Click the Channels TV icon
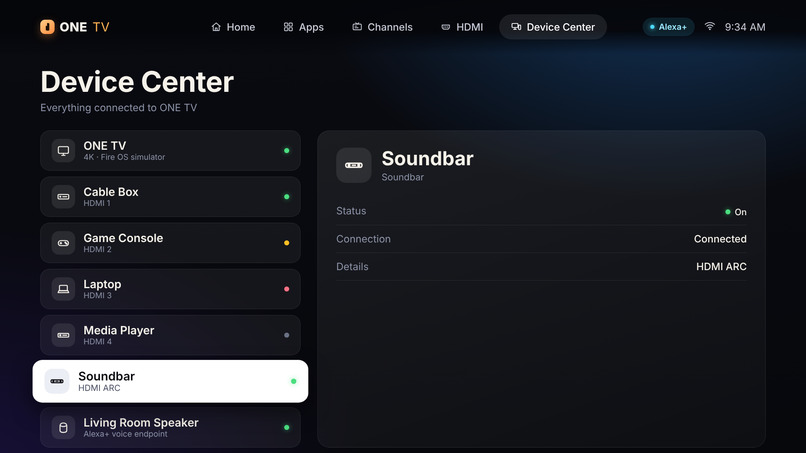Image resolution: width=806 pixels, height=453 pixels. pos(357,27)
